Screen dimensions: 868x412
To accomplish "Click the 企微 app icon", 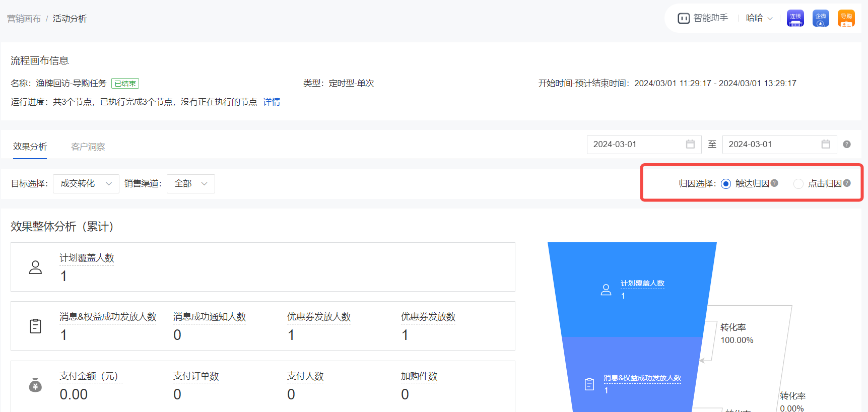I will click(x=821, y=18).
